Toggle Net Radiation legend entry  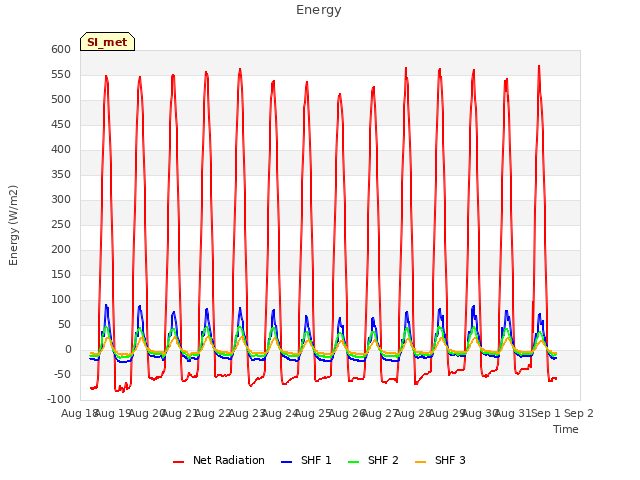(x=219, y=460)
